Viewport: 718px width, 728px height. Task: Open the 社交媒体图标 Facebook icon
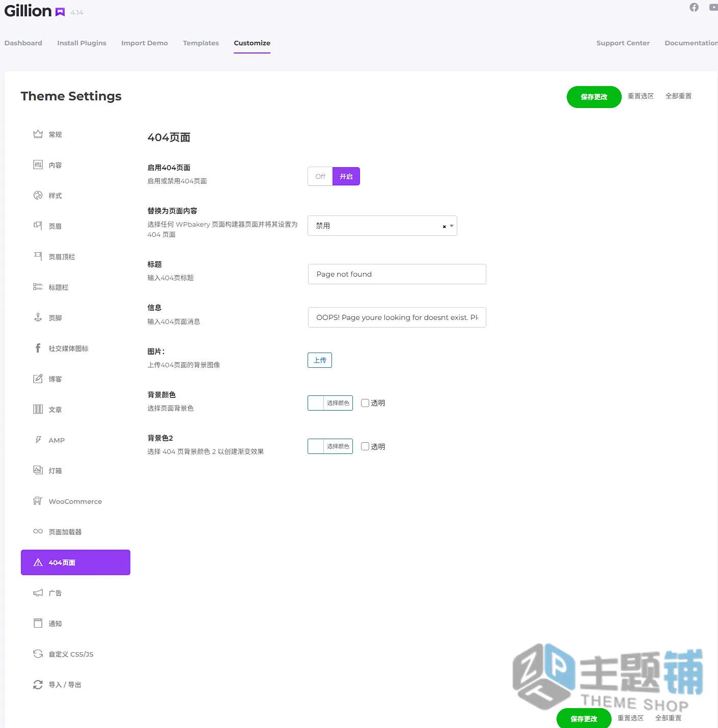tap(38, 348)
